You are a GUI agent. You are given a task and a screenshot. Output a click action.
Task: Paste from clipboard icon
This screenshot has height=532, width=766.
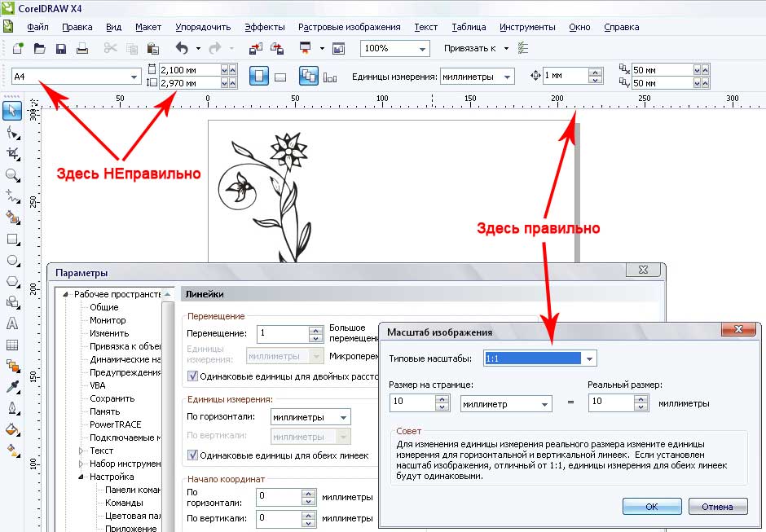point(153,48)
